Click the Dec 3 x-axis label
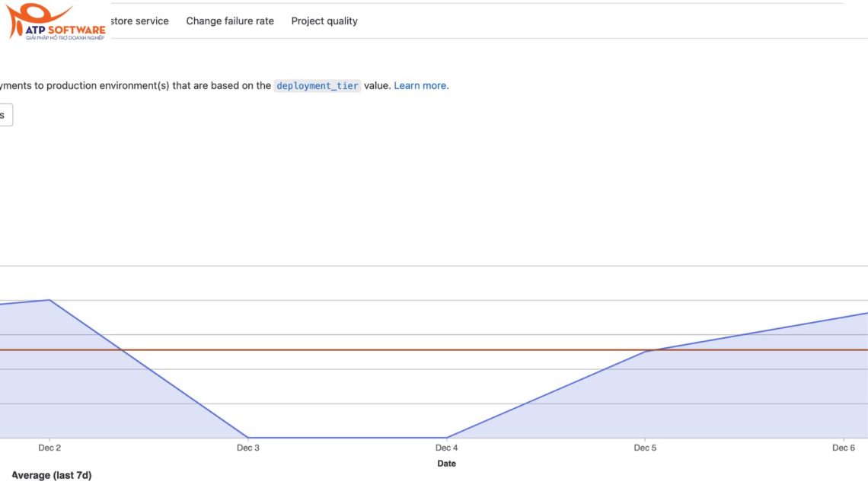868x488 pixels. pyautogui.click(x=248, y=448)
